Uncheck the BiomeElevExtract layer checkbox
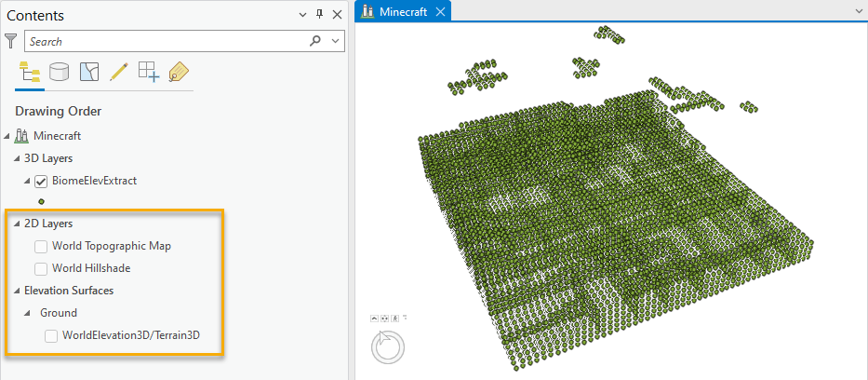Screen dimensions: 868x380 41,181
